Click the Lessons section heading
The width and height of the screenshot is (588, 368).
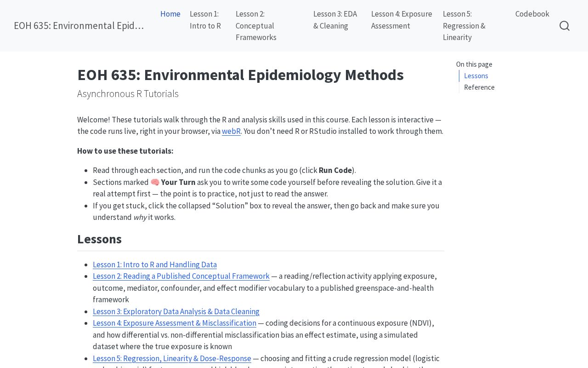(99, 239)
